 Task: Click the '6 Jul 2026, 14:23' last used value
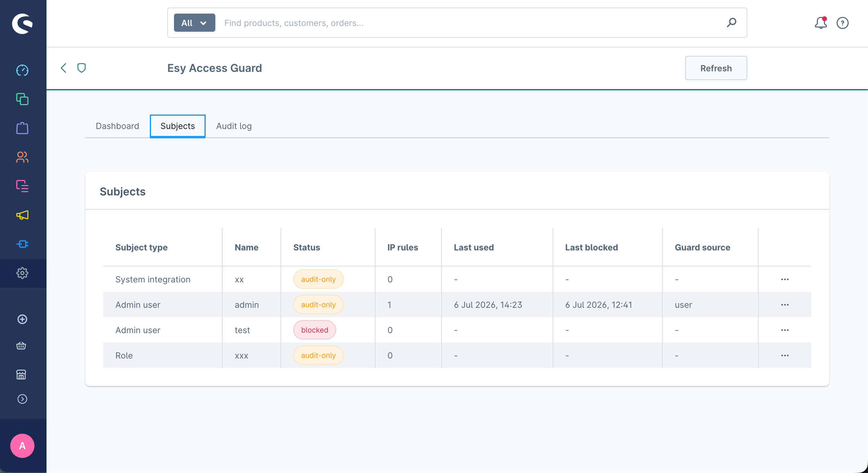pos(488,304)
